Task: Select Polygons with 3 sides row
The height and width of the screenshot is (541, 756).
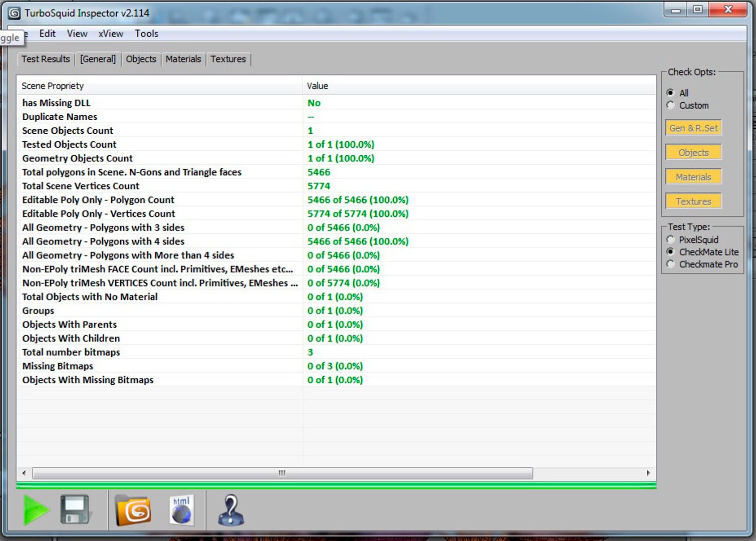Action: click(x=336, y=227)
